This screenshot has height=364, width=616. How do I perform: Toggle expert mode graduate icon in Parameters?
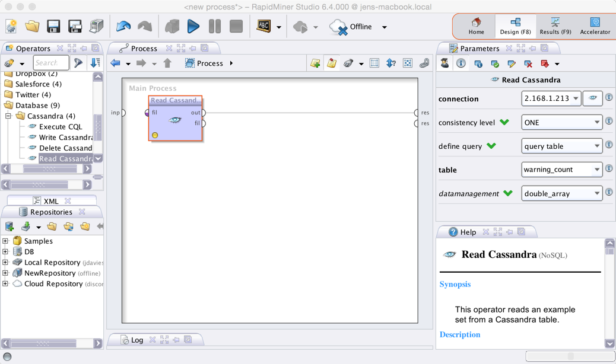coord(444,63)
